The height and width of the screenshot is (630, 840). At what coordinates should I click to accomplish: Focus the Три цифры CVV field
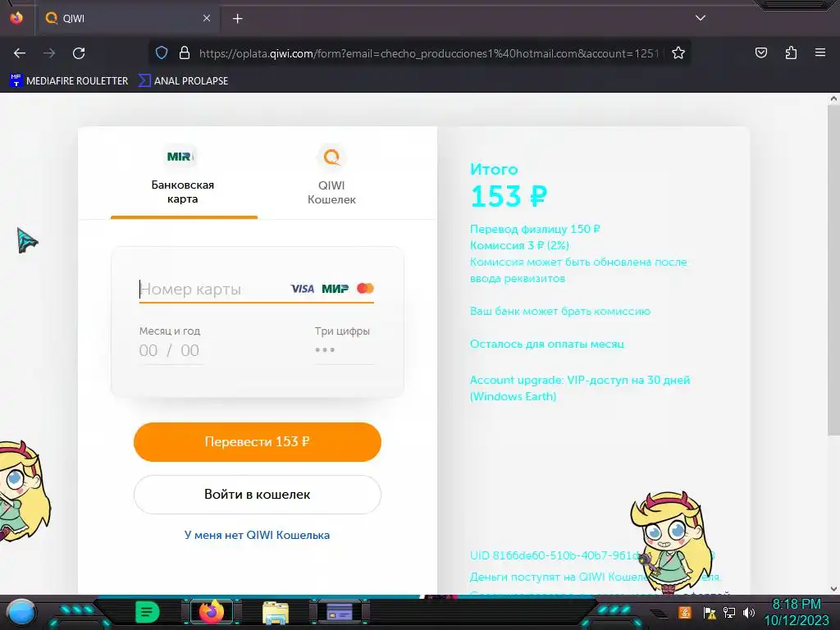click(344, 349)
